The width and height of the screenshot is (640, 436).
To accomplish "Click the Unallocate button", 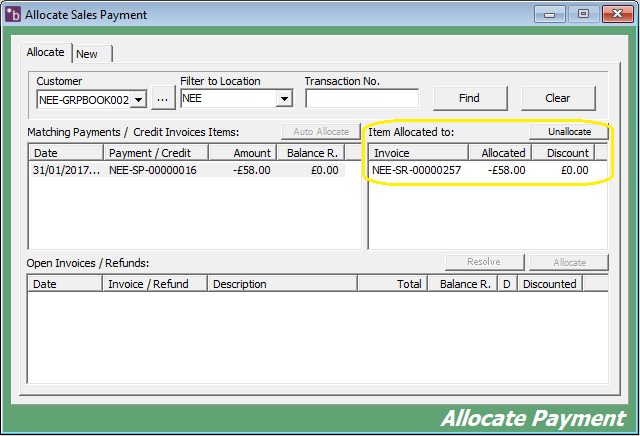I will 569,131.
